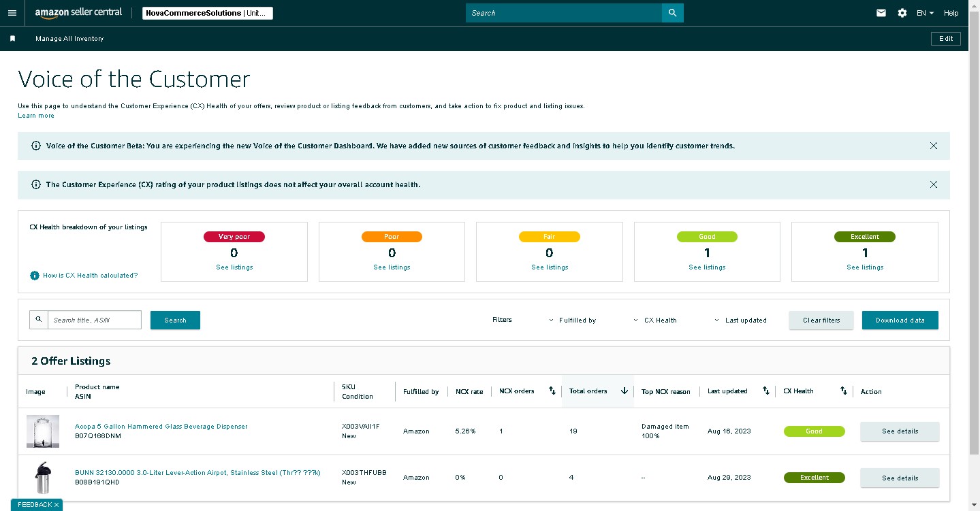Viewport: 980px width, 511px height.
Task: Click the Aug 16, 2023 date cell
Action: pyautogui.click(x=729, y=431)
